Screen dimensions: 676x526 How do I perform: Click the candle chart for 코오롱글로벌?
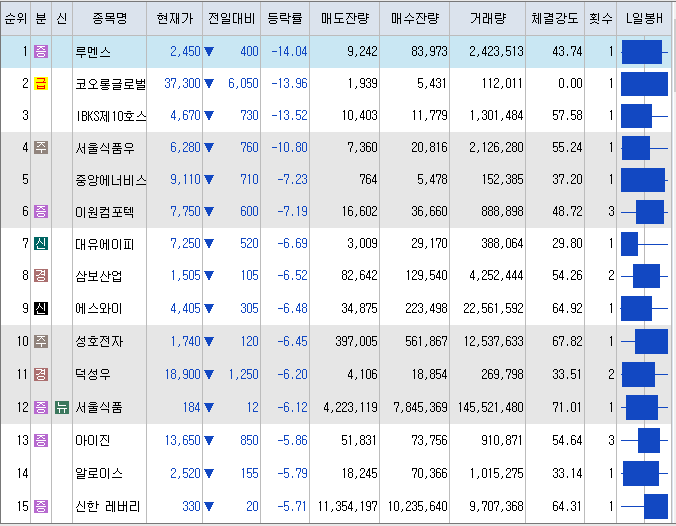[644, 83]
